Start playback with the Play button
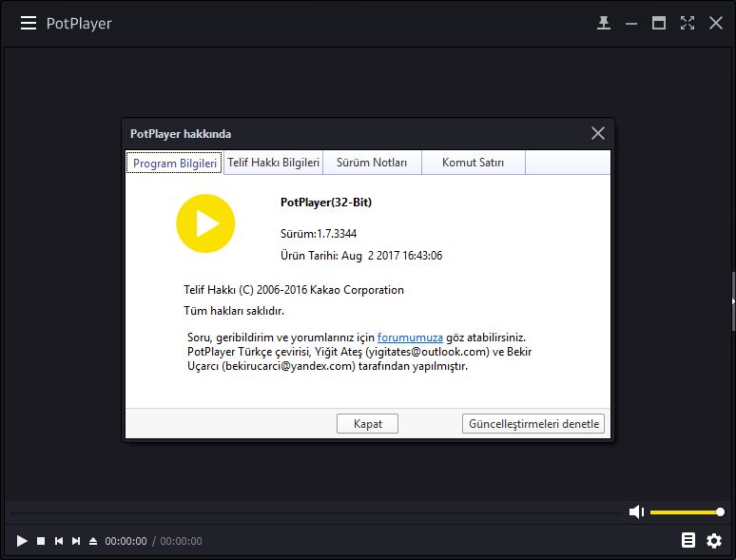The height and width of the screenshot is (560, 736). click(x=22, y=541)
